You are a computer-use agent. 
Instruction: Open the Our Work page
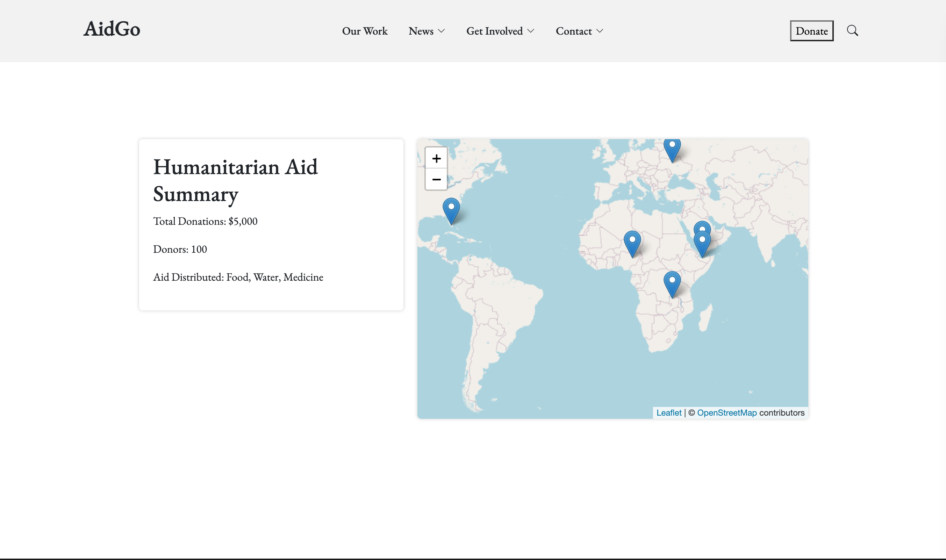pos(365,31)
